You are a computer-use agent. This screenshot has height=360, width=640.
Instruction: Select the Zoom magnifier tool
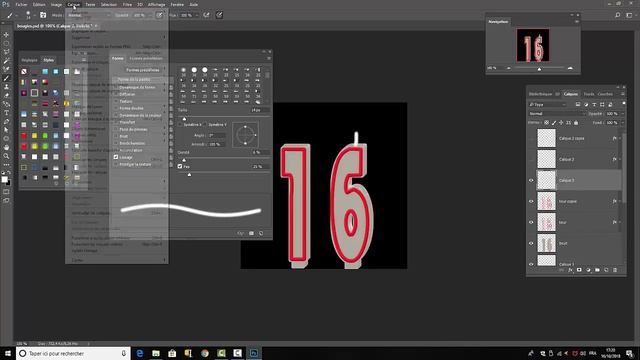(x=6, y=156)
